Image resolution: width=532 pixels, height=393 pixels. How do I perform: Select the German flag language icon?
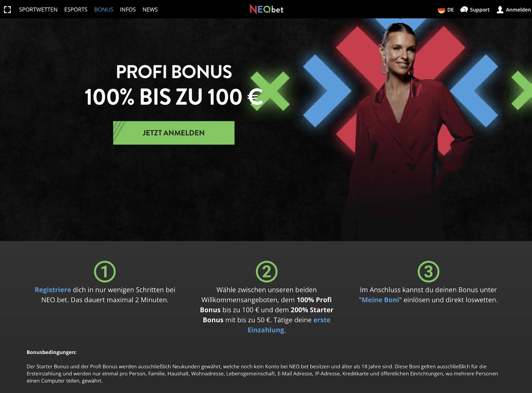[x=441, y=10]
